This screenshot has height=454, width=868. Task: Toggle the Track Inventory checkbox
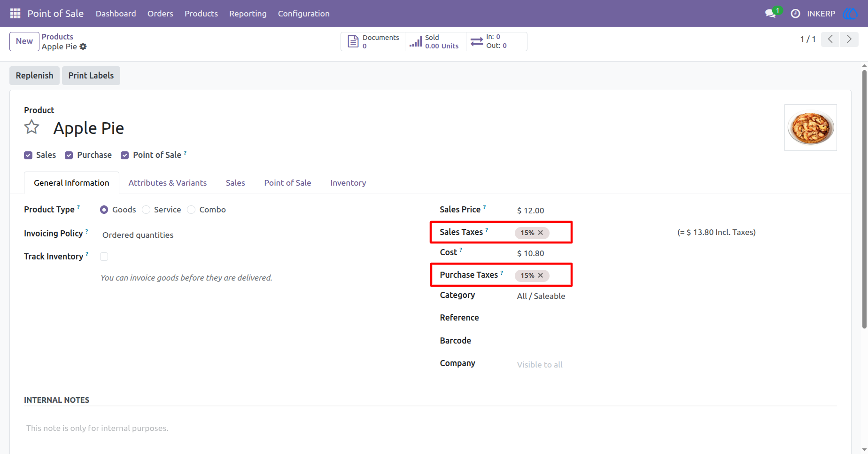104,257
